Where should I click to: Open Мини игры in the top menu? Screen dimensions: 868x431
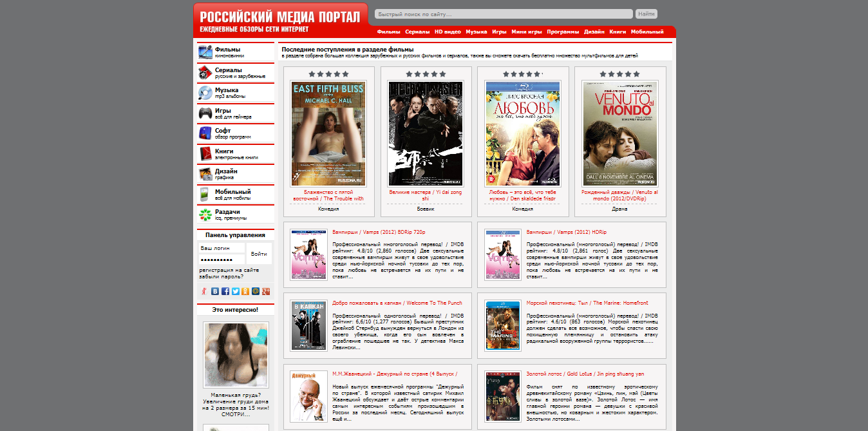coord(527,32)
